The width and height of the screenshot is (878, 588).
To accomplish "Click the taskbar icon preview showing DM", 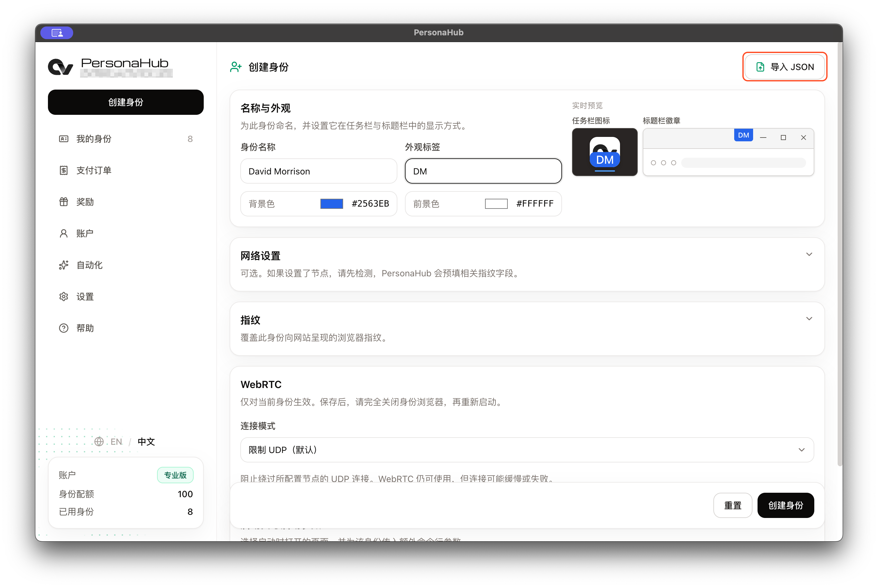I will tap(604, 152).
